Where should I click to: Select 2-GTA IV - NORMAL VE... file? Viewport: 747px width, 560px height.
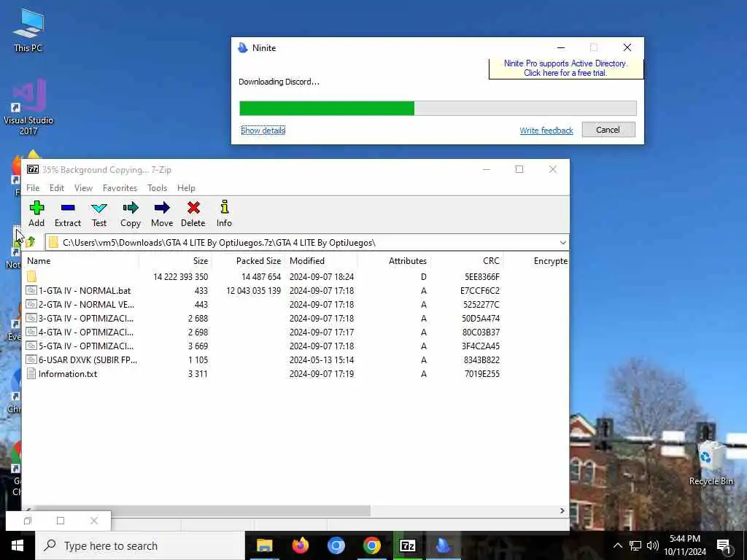click(x=295, y=304)
